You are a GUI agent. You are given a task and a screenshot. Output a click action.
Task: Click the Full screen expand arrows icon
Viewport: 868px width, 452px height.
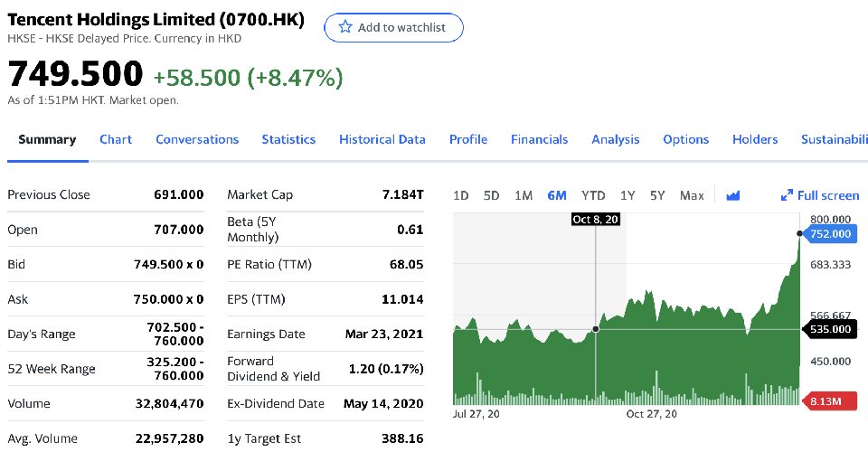[786, 195]
